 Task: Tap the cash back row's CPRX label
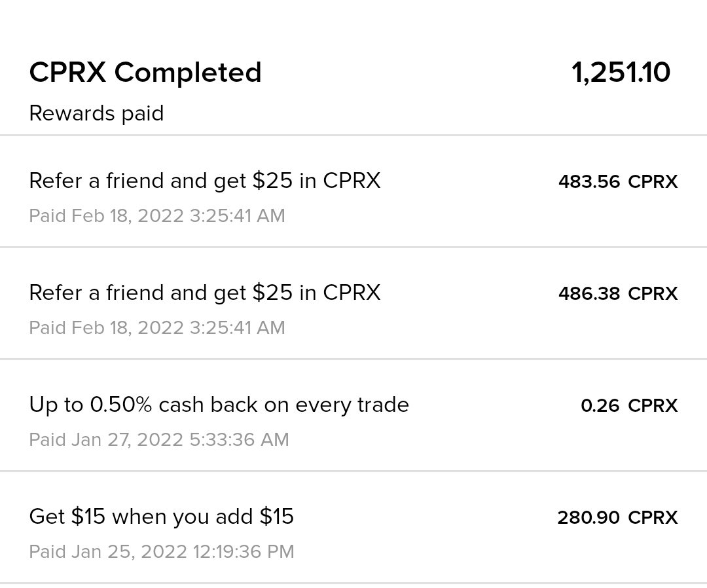pyautogui.click(x=653, y=405)
